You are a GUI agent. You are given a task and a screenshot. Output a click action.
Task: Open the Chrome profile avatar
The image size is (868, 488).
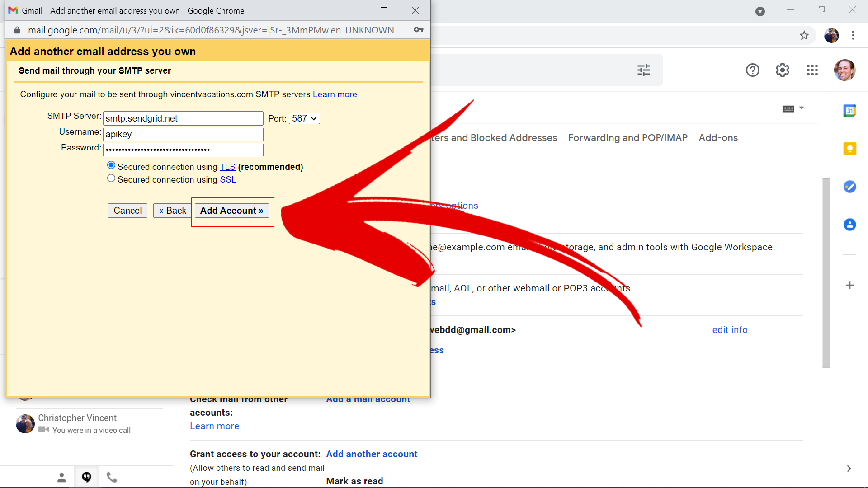pos(831,35)
